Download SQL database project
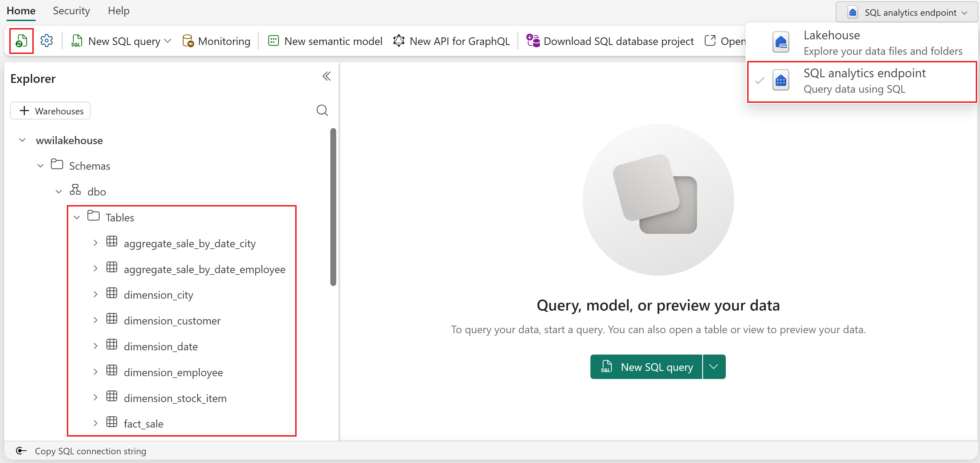This screenshot has width=980, height=463. (610, 41)
